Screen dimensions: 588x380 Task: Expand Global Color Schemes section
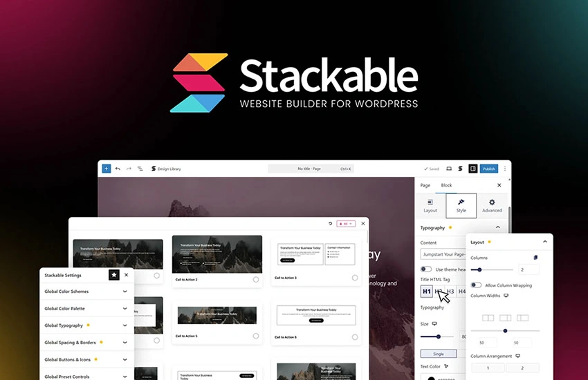pos(86,292)
